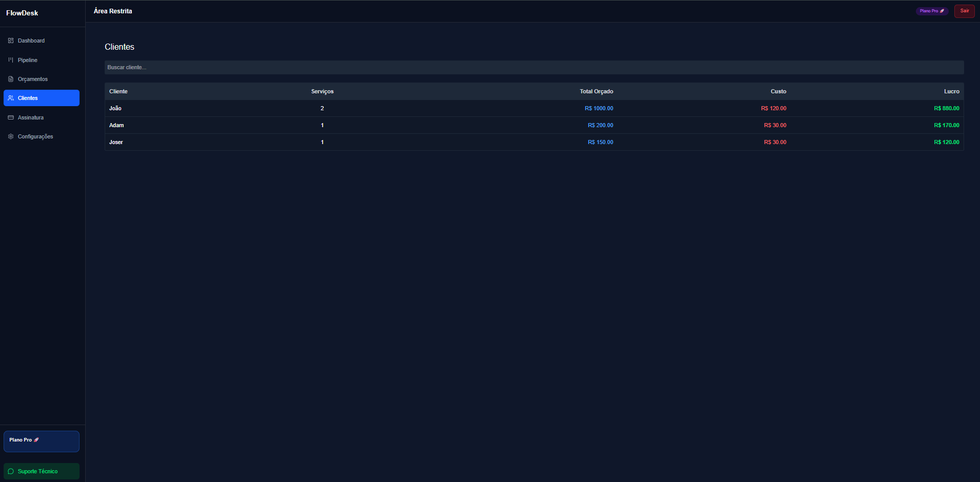Click the Orçamentos document icon
This screenshot has height=482, width=980.
tap(11, 79)
